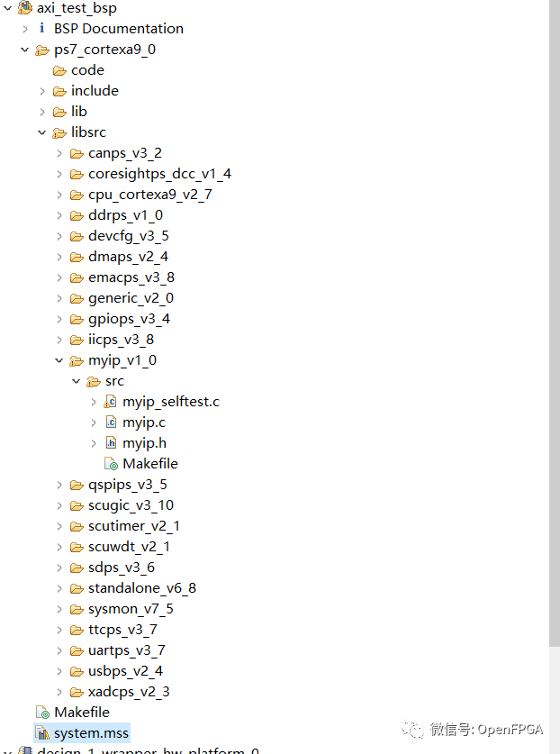
Task: Collapse the src folder arrow
Action: (77, 381)
